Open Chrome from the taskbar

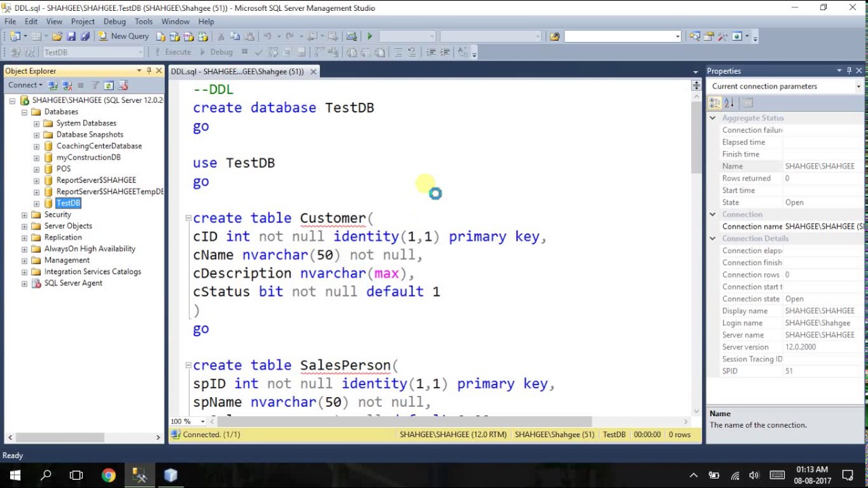click(108, 475)
